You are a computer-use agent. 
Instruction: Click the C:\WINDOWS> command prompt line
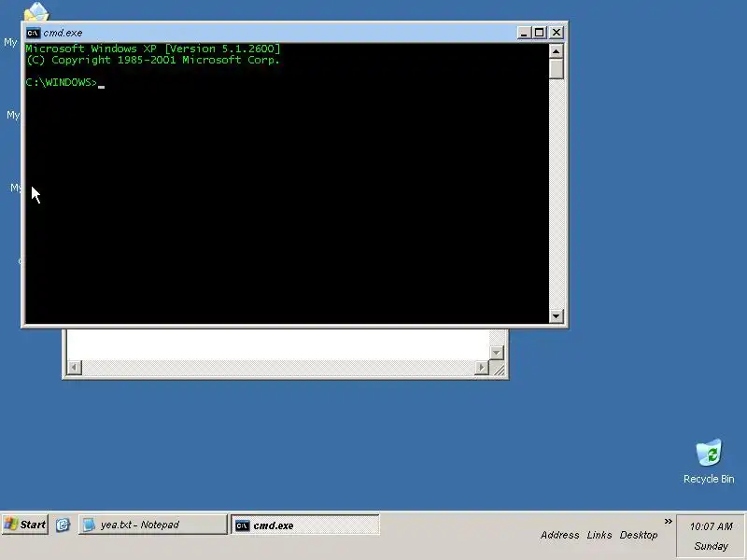(64, 83)
